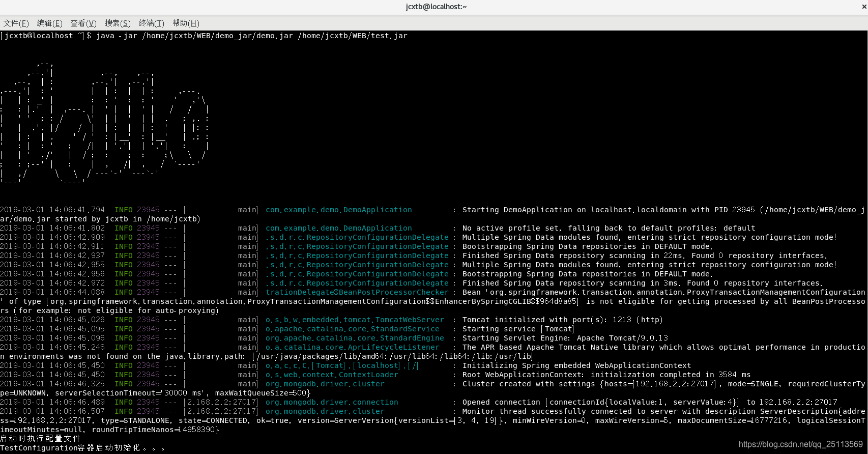Click the o.a.catalina.core.AprLifecycleListener logger name
The width and height of the screenshot is (868, 454).
pos(352,347)
